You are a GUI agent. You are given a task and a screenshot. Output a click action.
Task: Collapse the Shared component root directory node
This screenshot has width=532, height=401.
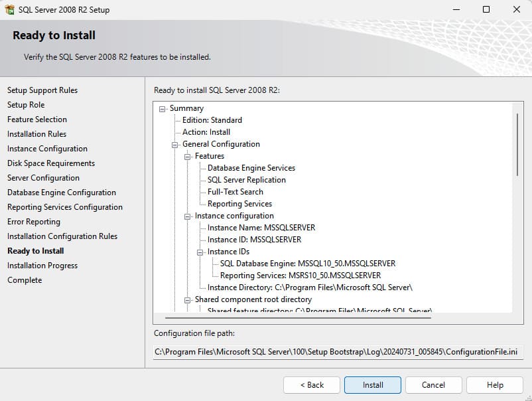pos(187,300)
